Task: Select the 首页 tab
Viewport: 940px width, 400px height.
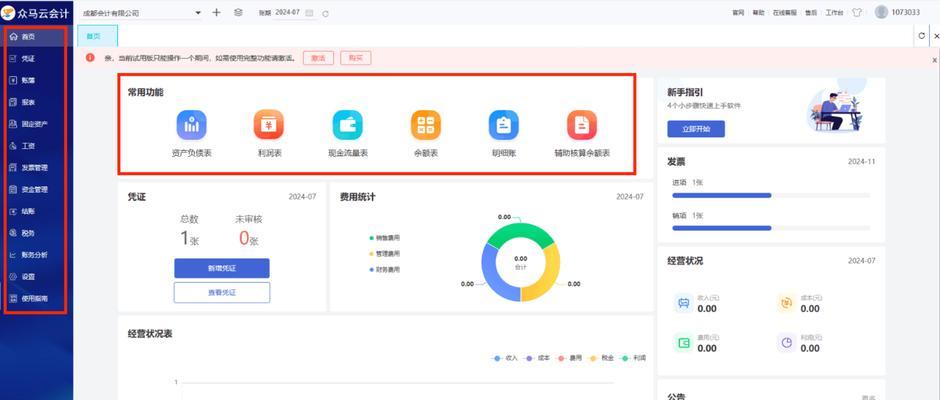Action: [97, 36]
